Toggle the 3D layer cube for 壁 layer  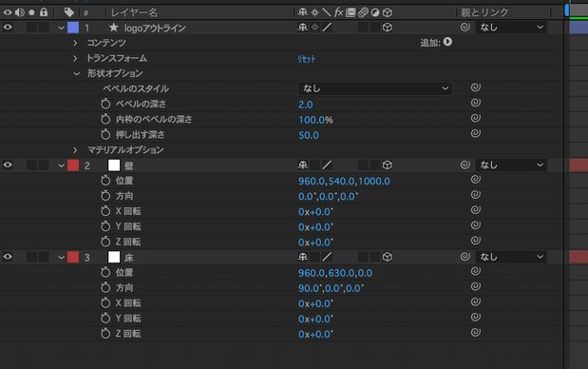(x=388, y=165)
